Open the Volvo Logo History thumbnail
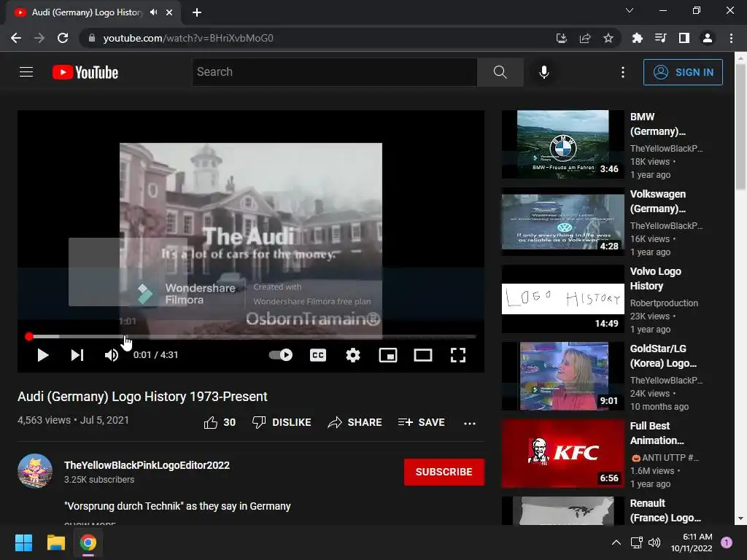The width and height of the screenshot is (747, 560). coord(562,298)
